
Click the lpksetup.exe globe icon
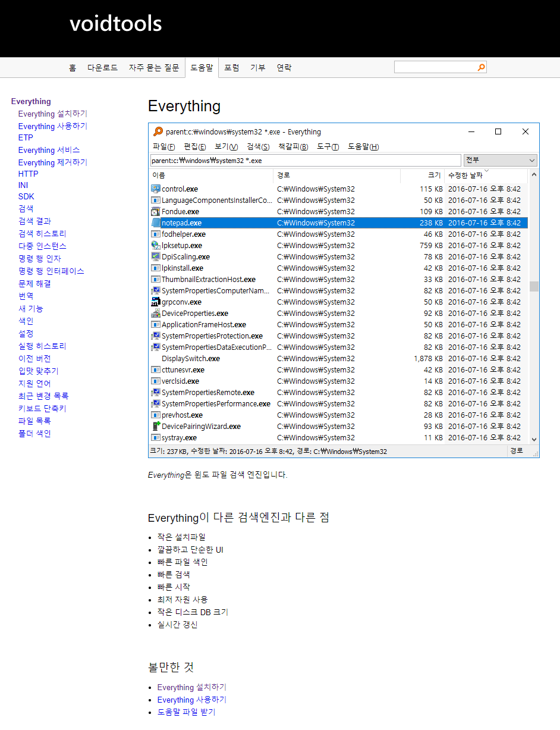(x=156, y=245)
